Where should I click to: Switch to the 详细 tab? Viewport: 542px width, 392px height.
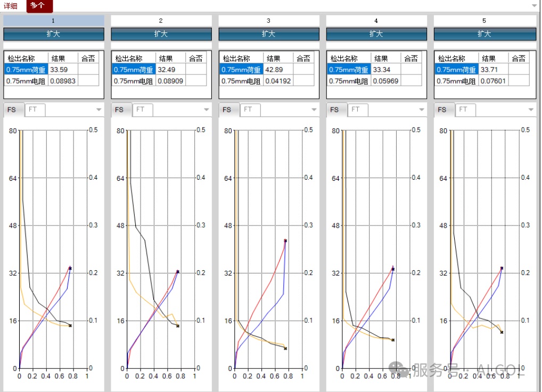pyautogui.click(x=10, y=6)
